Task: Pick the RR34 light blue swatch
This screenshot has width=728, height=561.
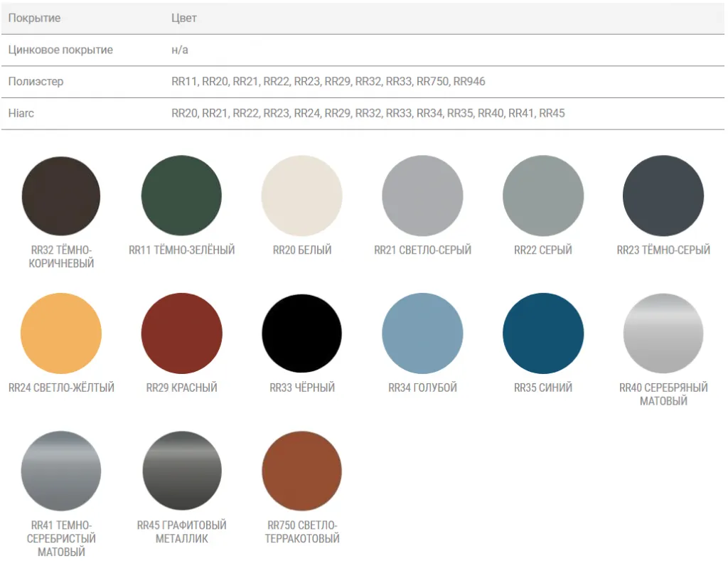Action: [422, 333]
